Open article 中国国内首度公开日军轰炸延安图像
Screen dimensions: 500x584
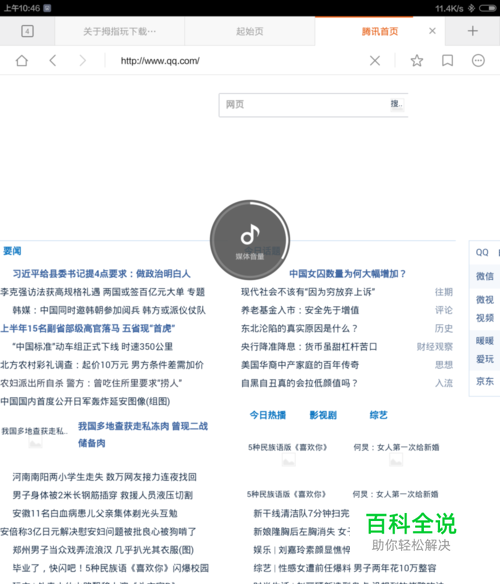(x=85, y=402)
